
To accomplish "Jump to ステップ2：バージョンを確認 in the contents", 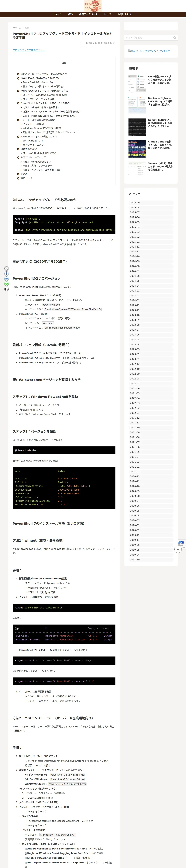I will tap(39, 99).
